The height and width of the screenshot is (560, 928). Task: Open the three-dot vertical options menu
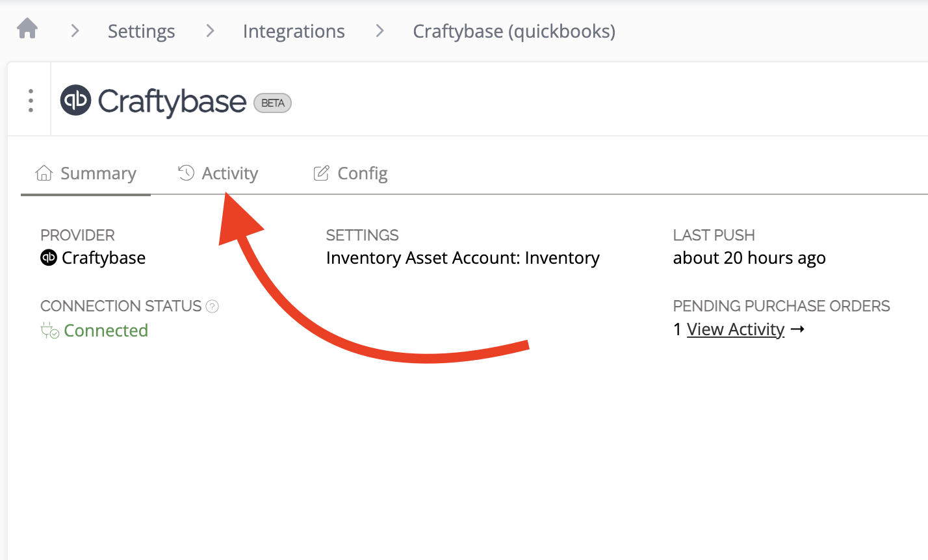[31, 101]
